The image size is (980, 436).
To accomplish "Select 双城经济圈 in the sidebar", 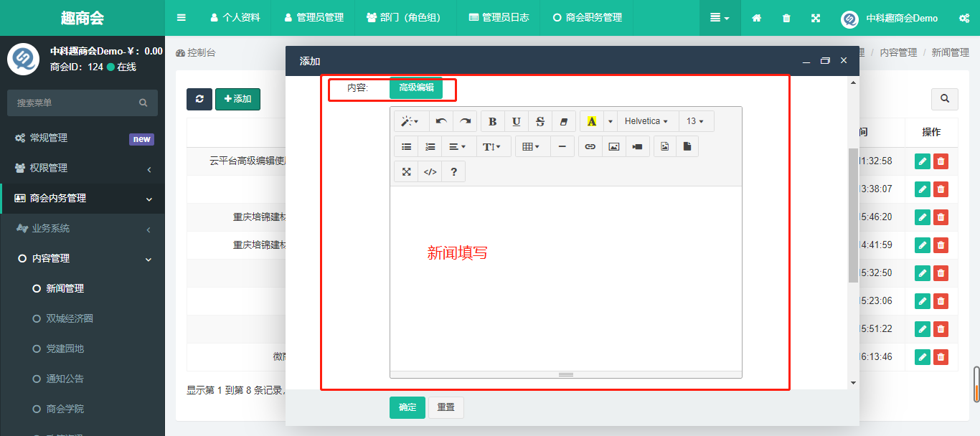I will click(x=70, y=318).
